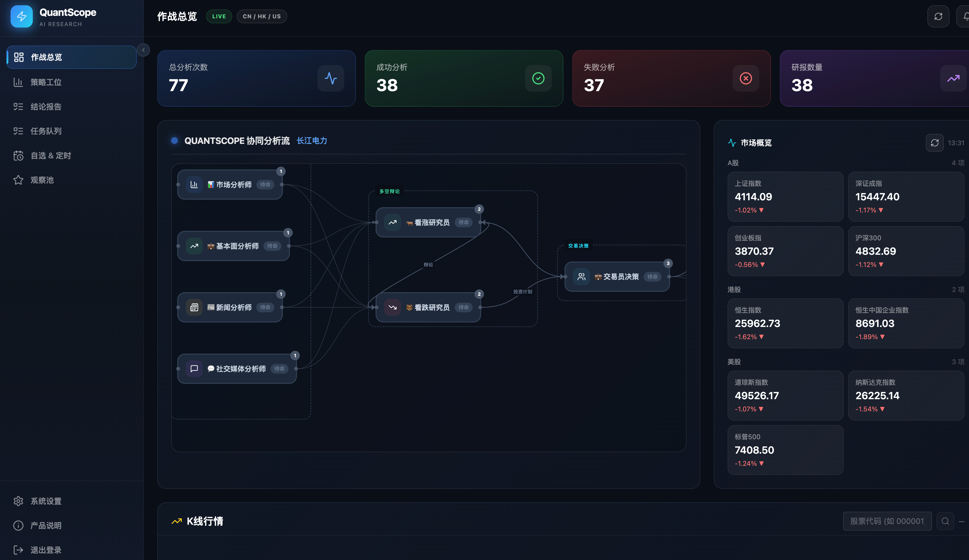Open the 道琼斯指数 49526.17 card
Screen dimensions: 969x560
click(x=785, y=396)
